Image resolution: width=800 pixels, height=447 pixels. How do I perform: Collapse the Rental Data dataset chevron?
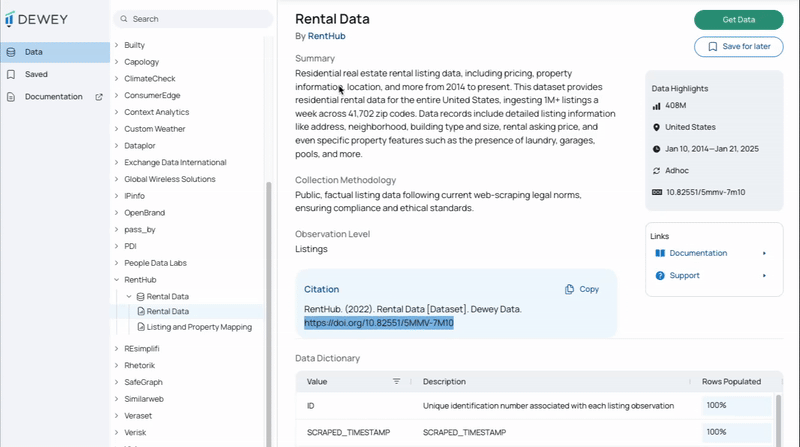(x=129, y=296)
